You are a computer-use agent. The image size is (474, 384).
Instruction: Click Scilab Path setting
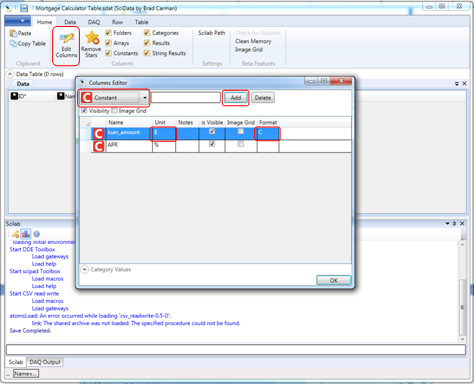pyautogui.click(x=212, y=33)
